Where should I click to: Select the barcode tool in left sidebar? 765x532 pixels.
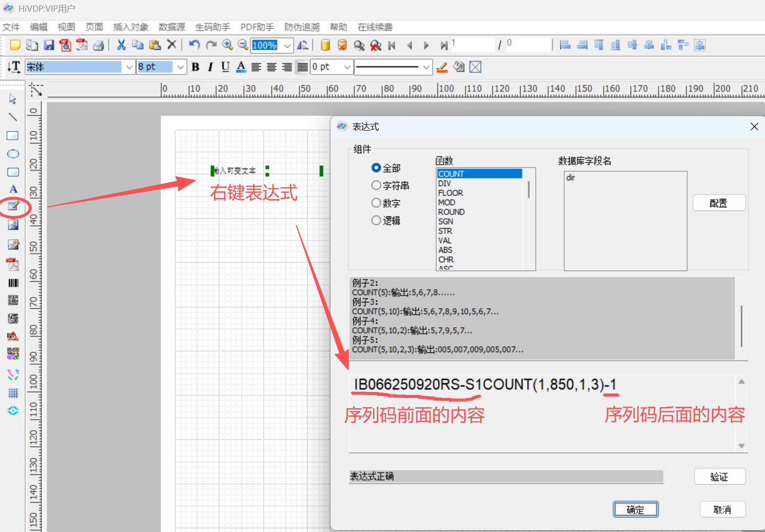pos(13,283)
